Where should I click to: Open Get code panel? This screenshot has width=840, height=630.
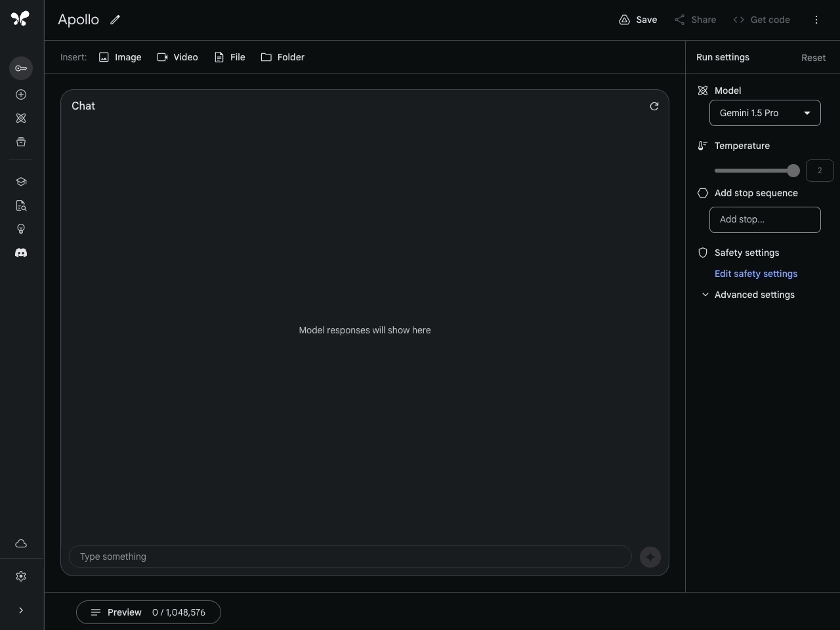pyautogui.click(x=761, y=20)
